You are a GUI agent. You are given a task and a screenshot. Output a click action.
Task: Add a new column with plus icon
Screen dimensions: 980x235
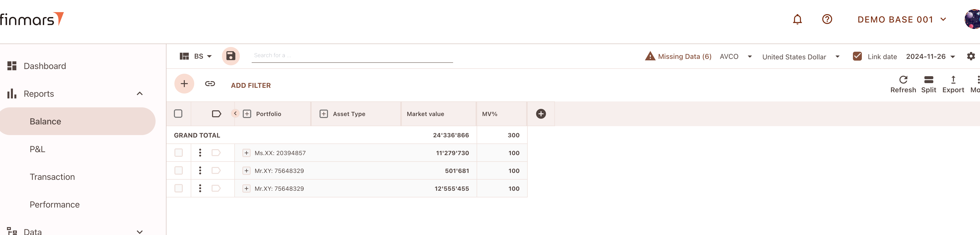pos(541,114)
